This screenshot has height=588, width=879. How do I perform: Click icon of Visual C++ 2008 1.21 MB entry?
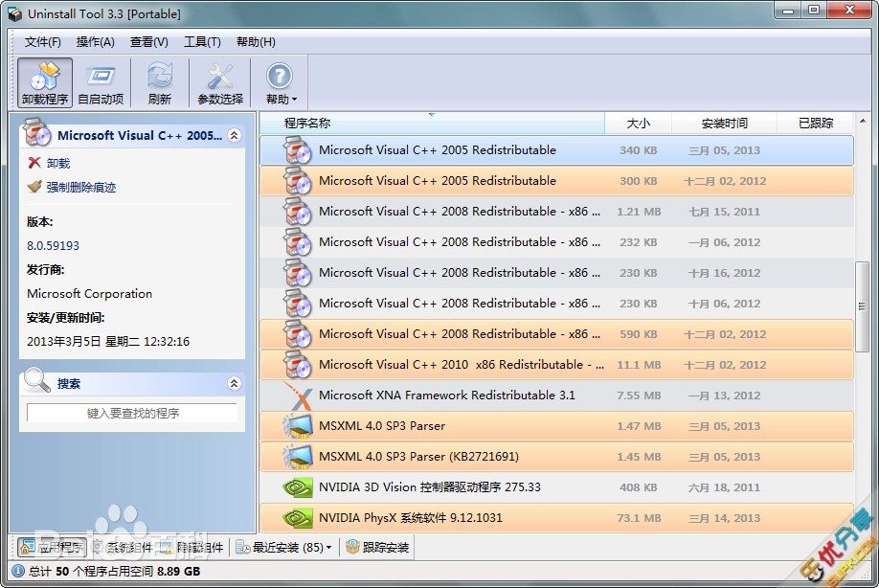(297, 212)
